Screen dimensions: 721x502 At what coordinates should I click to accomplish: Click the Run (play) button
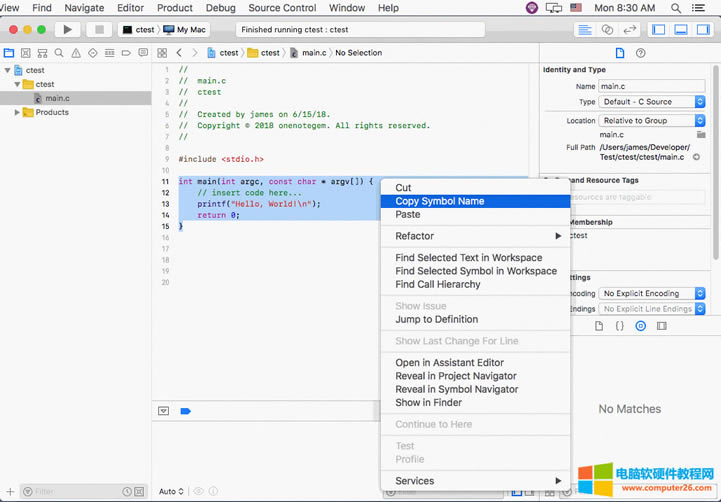tap(67, 30)
